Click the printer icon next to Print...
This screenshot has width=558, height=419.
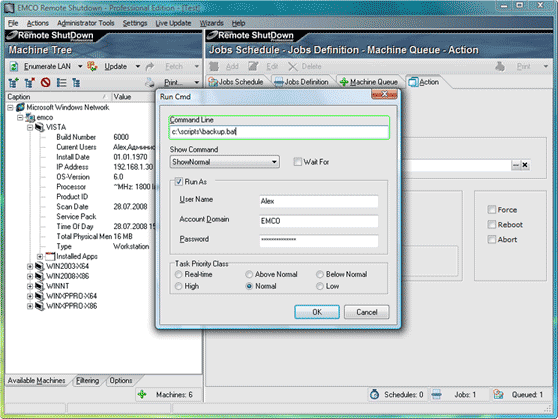[149, 83]
